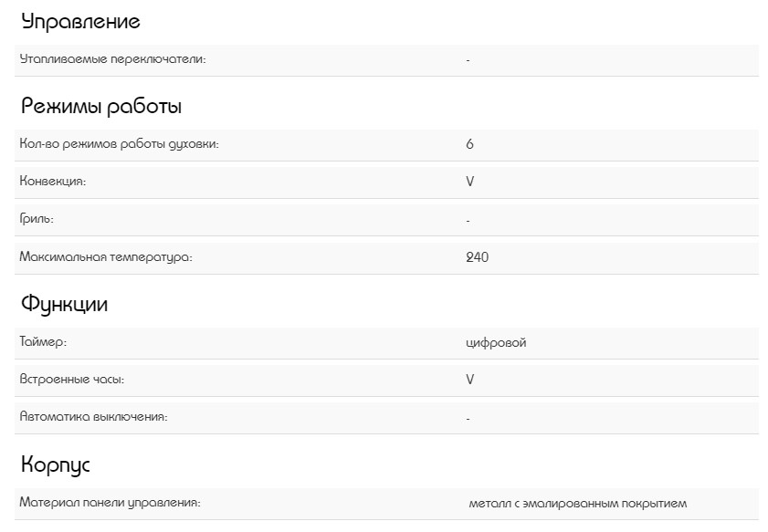Select the Автоматика выключения row label
This screenshot has width=768, height=532.
coord(93,417)
